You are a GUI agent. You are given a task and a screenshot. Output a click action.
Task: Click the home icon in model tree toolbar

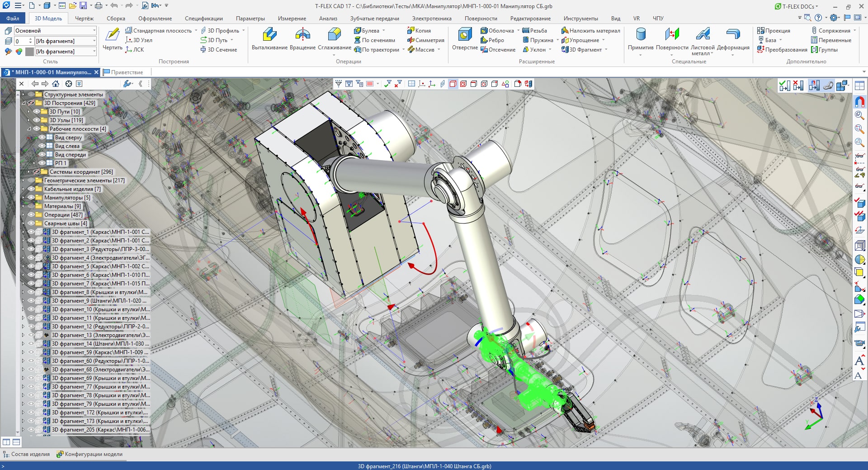point(56,84)
